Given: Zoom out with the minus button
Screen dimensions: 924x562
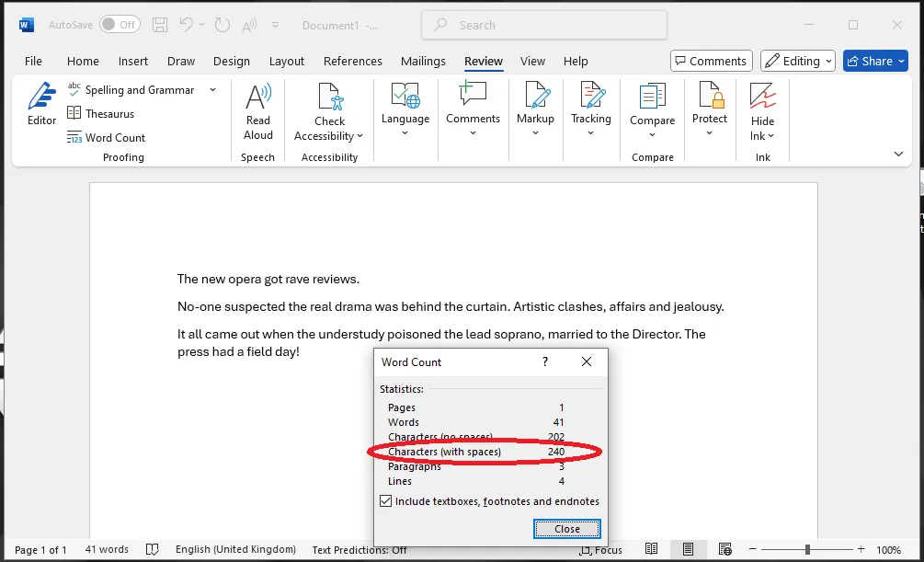Looking at the screenshot, I should pos(752,549).
